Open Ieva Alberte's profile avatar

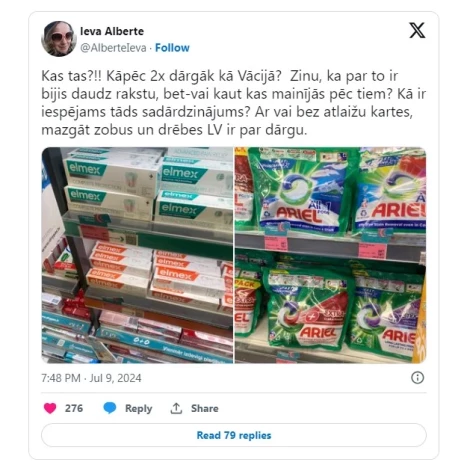pos(59,39)
